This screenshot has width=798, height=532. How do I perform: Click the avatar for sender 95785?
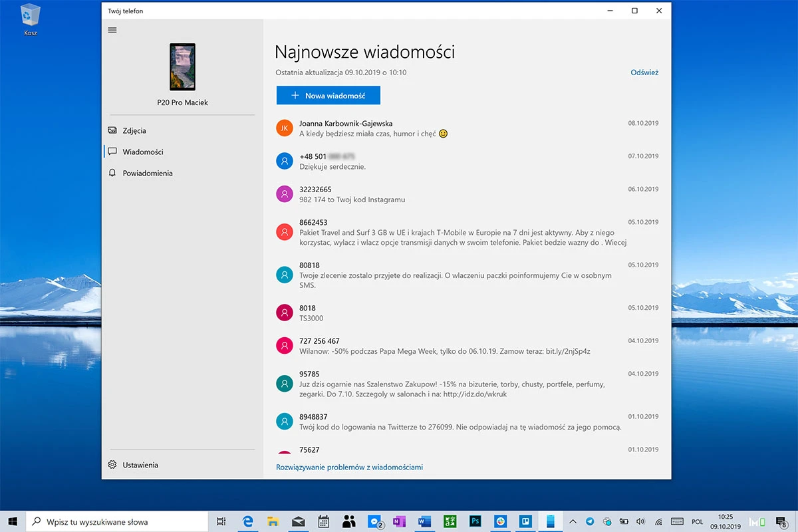[x=284, y=384]
